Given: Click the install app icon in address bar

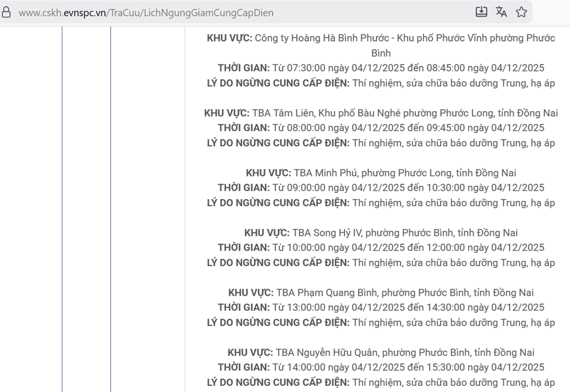Looking at the screenshot, I should coord(481,12).
